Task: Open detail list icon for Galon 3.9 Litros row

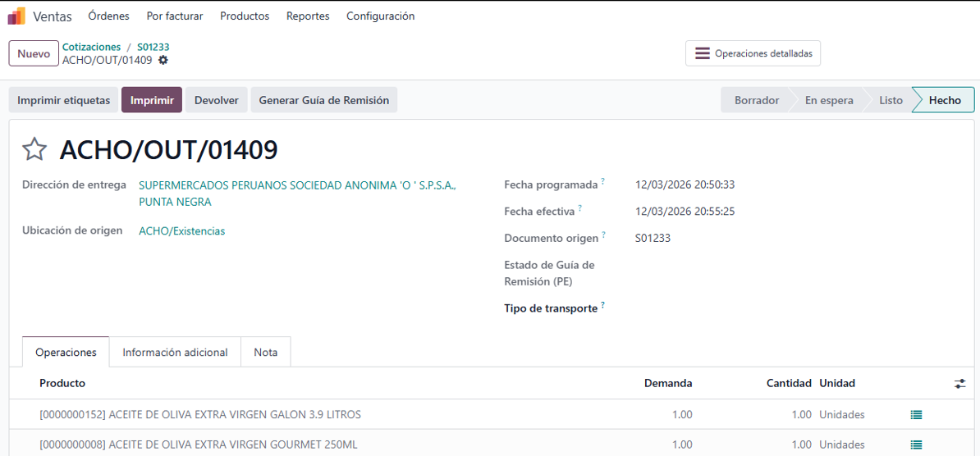Action: (916, 415)
